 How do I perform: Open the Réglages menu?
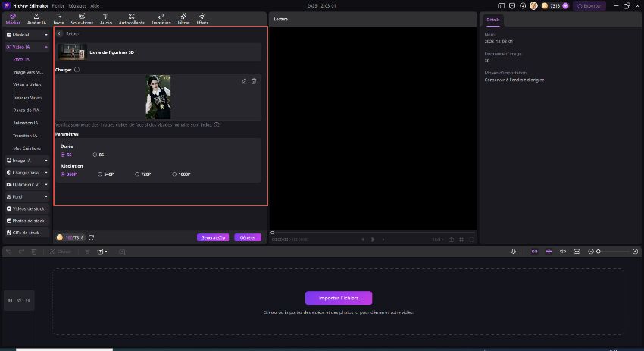coord(77,5)
